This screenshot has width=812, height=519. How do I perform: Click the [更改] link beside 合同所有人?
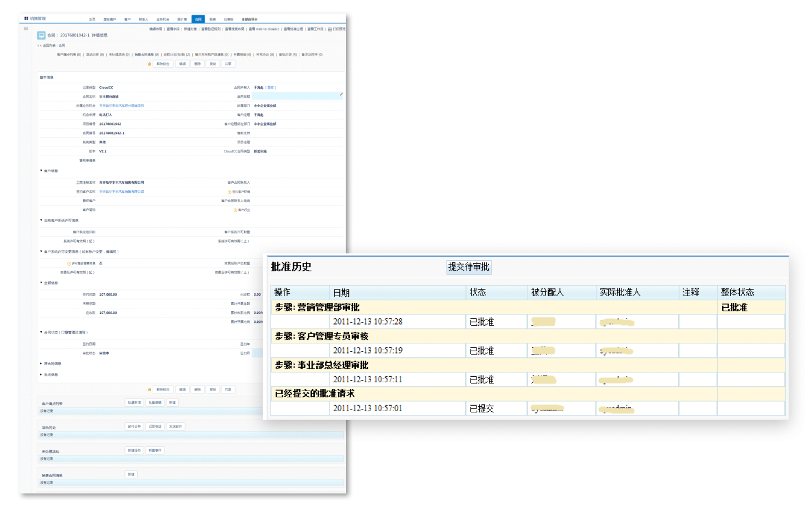point(270,87)
